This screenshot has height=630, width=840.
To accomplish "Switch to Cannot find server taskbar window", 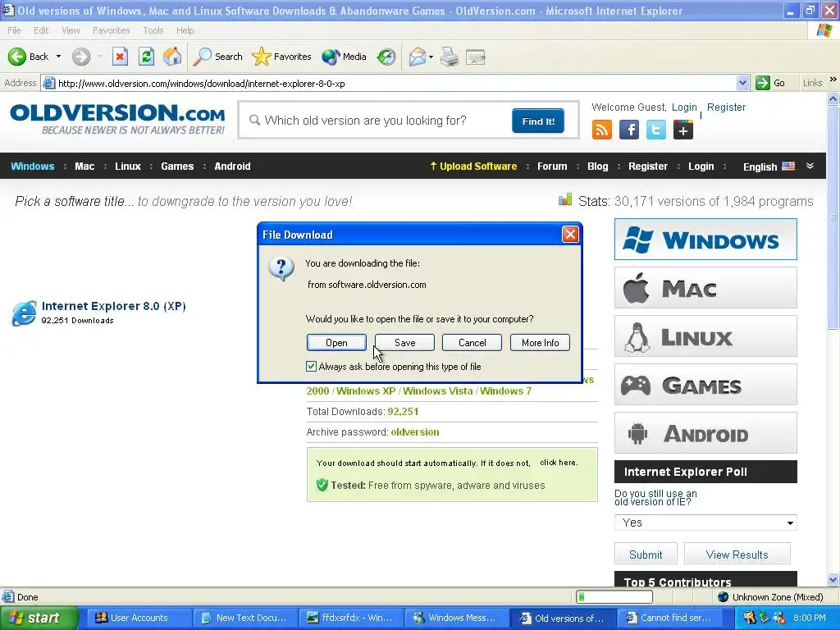I will pyautogui.click(x=669, y=618).
